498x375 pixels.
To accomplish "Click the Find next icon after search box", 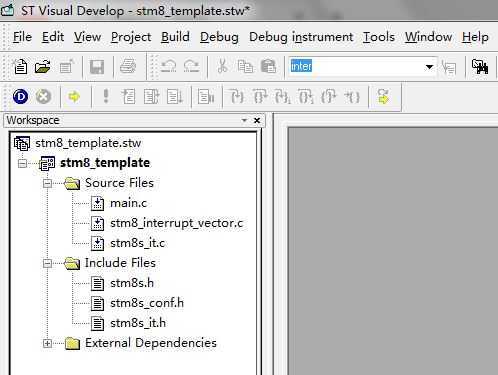I will pos(449,67).
